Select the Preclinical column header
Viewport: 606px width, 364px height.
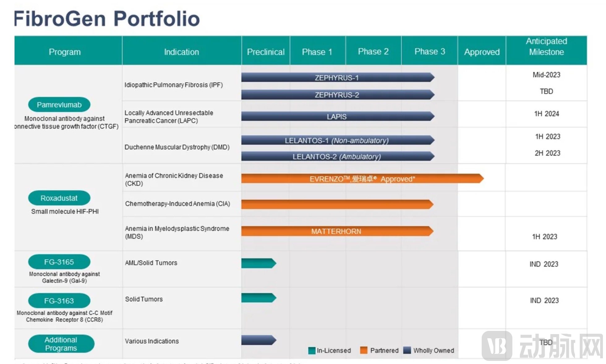coord(266,52)
